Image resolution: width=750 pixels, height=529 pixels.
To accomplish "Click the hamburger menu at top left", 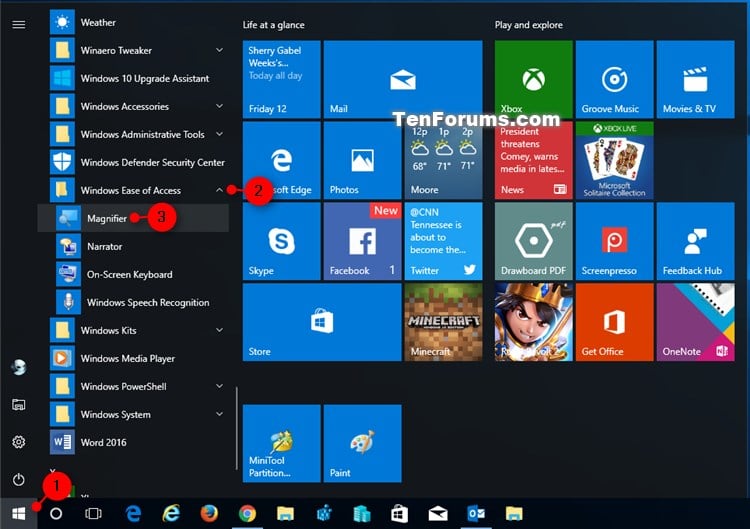I will (x=19, y=24).
